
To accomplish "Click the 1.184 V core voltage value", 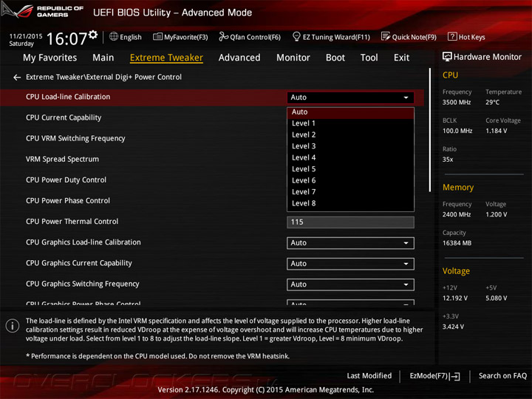I will tap(496, 131).
